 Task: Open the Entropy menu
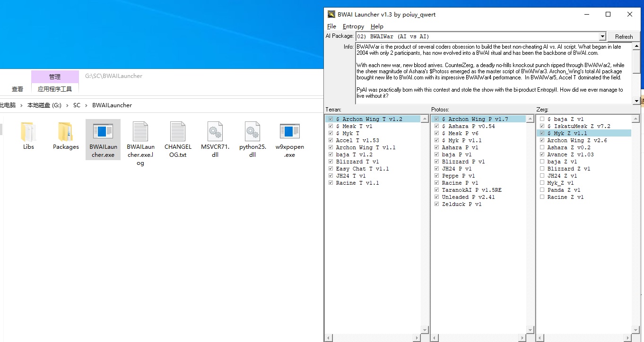click(x=353, y=26)
